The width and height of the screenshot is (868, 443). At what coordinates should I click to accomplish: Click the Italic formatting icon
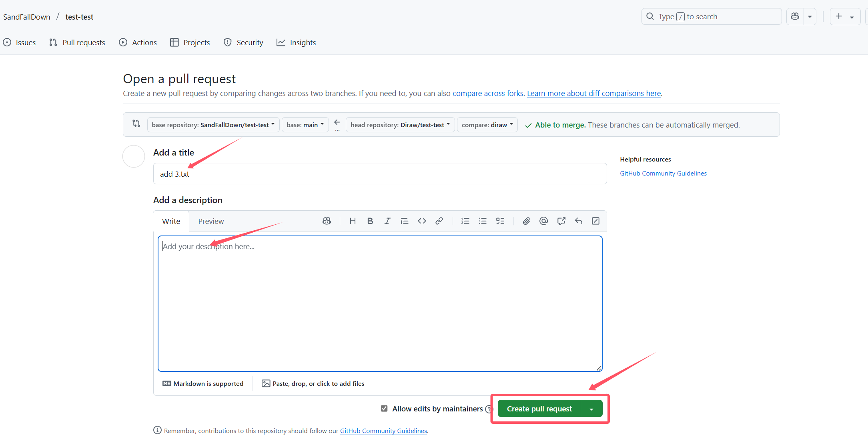387,221
